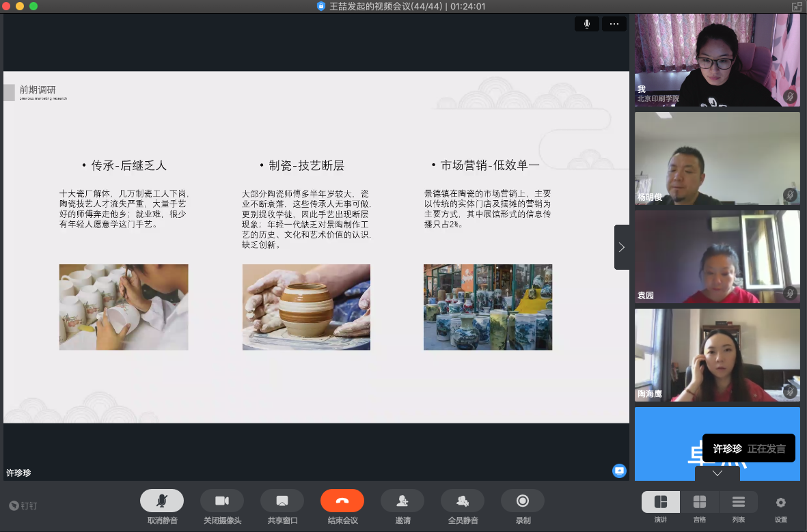Open the 共享窗口 share window option
This screenshot has width=807, height=532.
tap(282, 501)
